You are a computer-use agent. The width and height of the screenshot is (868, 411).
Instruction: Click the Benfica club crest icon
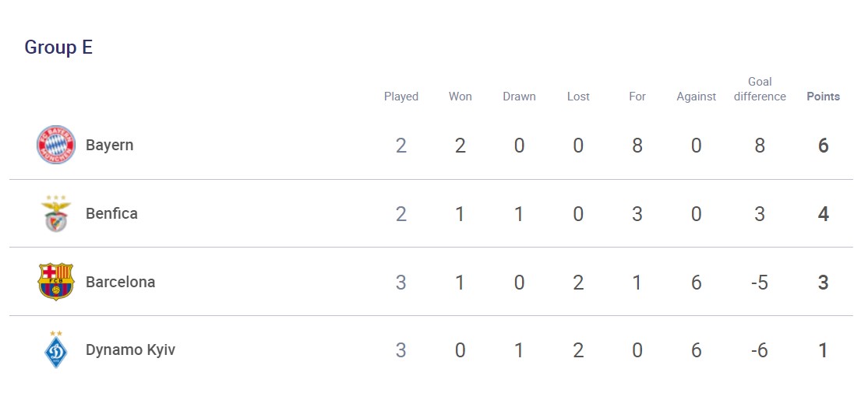[56, 214]
